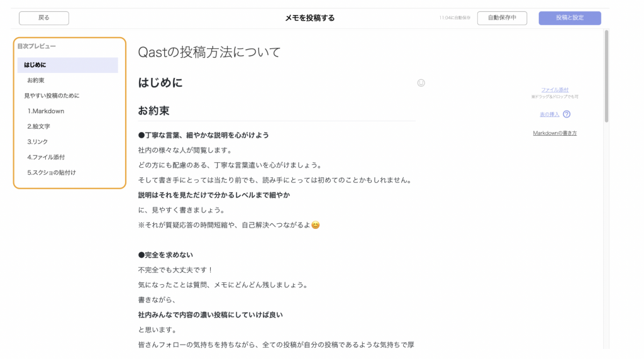This screenshot has height=359, width=644.
Task: Click the title field Qastの投稿方法について
Action: tap(209, 52)
